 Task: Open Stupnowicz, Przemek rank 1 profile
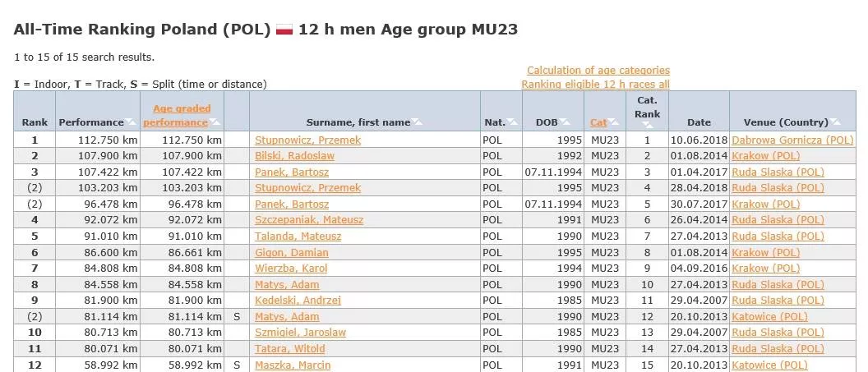307,140
